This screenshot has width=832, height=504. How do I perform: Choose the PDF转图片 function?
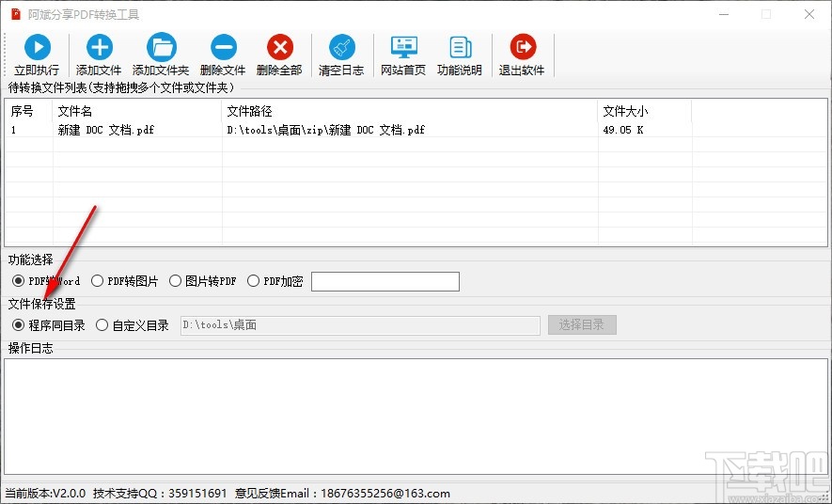coord(97,280)
